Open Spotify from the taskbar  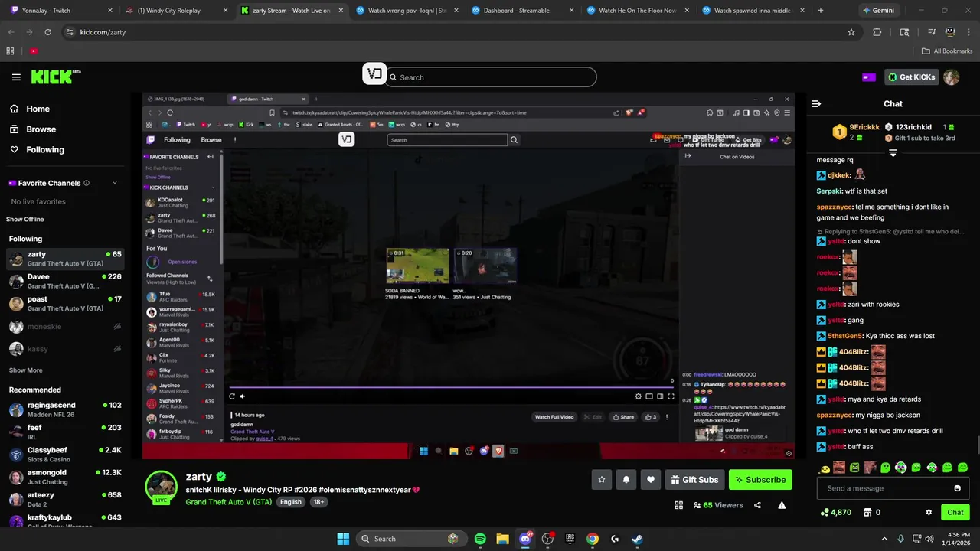point(480,539)
